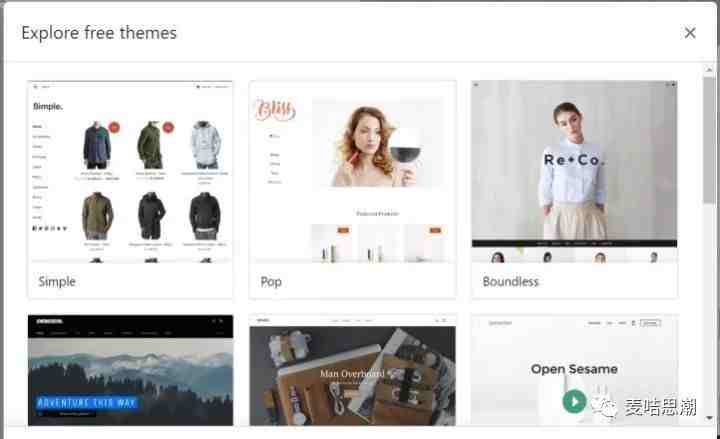This screenshot has height=439, width=720.
Task: Click the Explore free themes dialog title
Action: point(99,33)
